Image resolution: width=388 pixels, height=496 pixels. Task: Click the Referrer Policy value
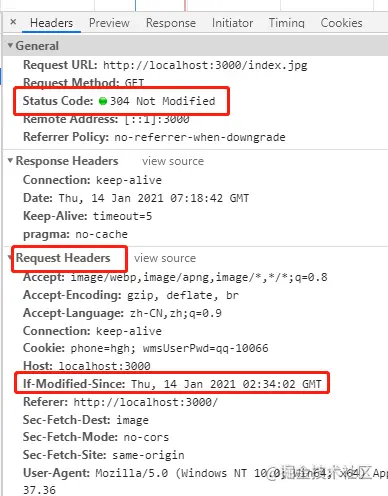(x=200, y=137)
